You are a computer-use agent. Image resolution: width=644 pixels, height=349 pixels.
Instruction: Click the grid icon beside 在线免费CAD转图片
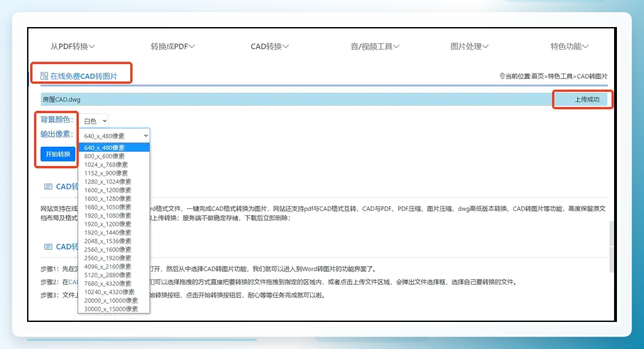point(44,76)
